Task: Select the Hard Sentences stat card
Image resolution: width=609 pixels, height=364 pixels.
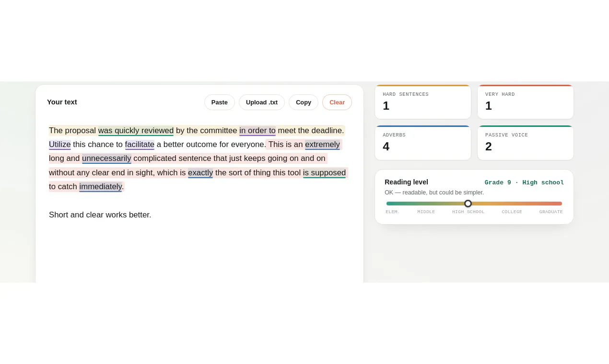Action: click(423, 102)
